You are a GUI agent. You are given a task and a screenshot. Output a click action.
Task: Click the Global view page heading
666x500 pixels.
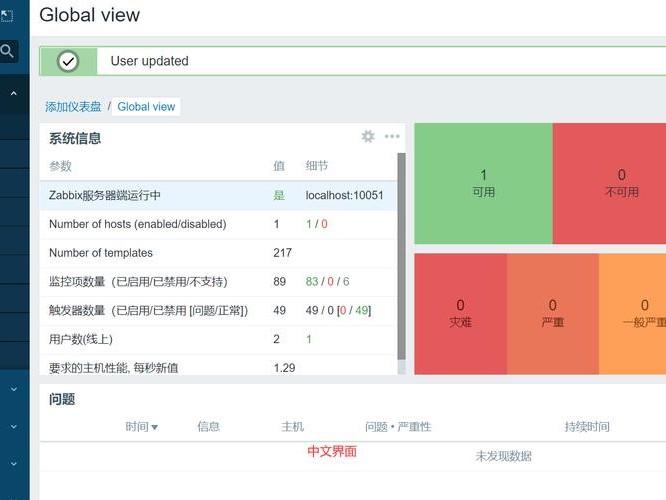pos(89,15)
